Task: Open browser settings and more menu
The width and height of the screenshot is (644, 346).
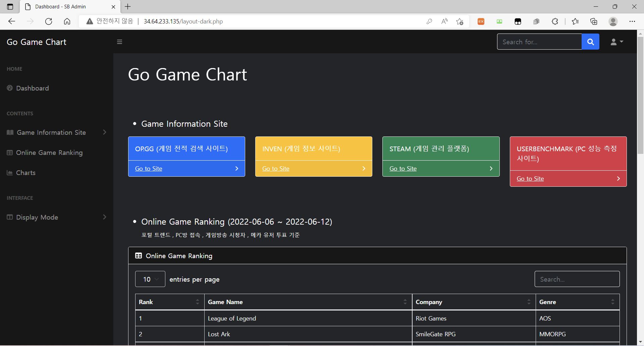Action: 632,21
